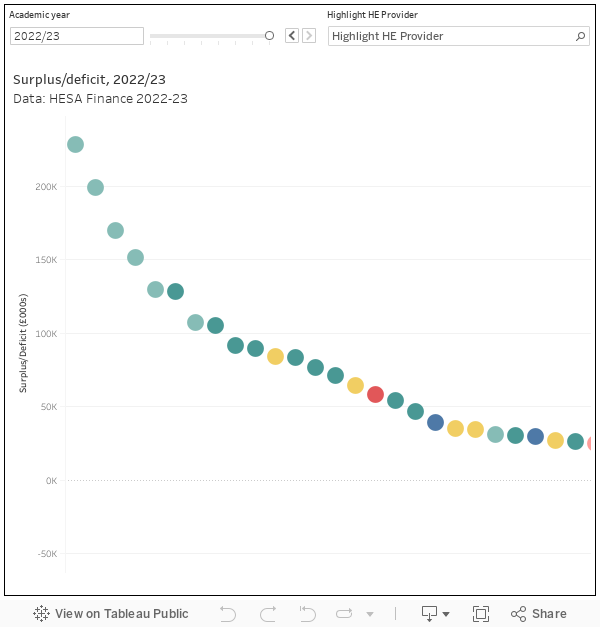Viewport: 600px width, 627px height.
Task: Click the Revert icon in toolbar
Action: [x=307, y=613]
